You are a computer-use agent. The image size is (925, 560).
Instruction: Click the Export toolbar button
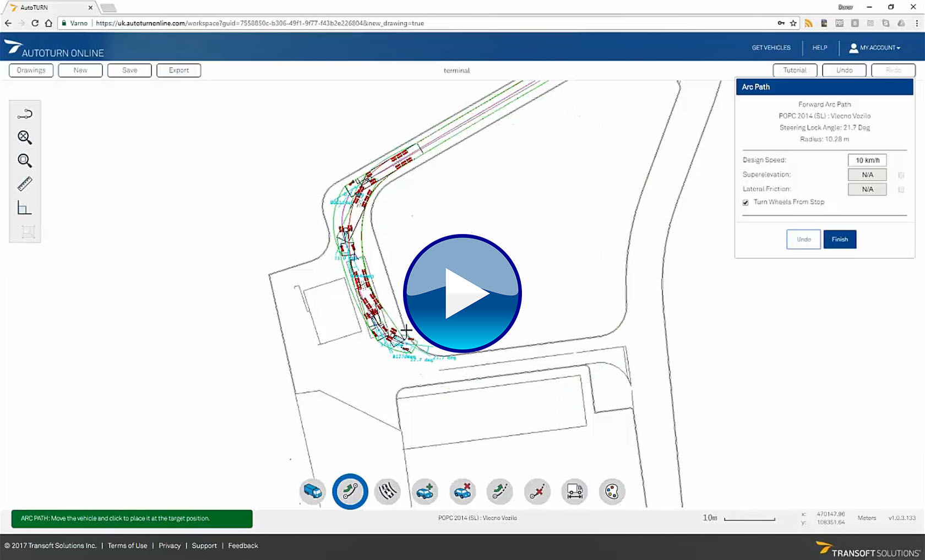(178, 70)
